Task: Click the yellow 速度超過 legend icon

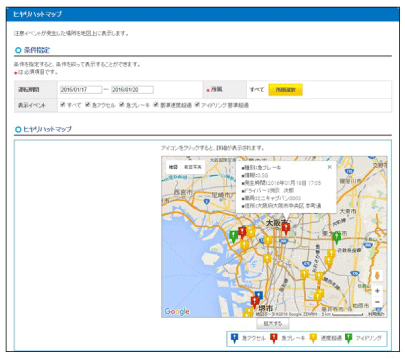Action: pyautogui.click(x=313, y=338)
